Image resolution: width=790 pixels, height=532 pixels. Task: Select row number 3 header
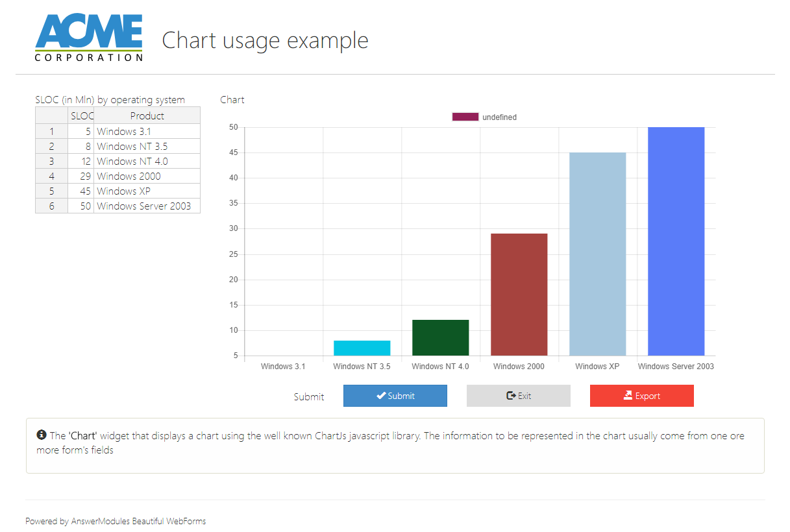tap(51, 161)
